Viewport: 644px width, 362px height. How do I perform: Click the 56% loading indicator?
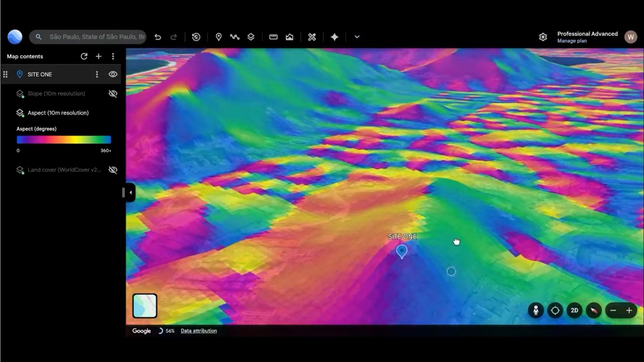coord(167,331)
